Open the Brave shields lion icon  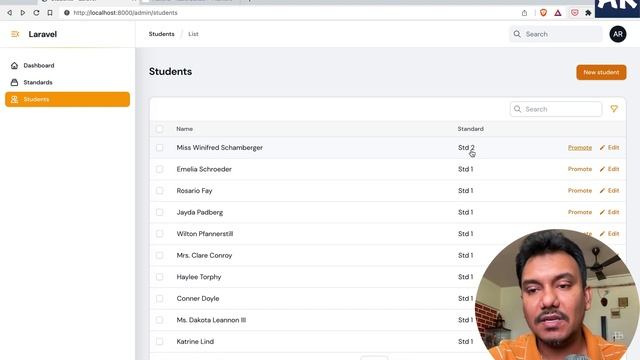pyautogui.click(x=543, y=13)
